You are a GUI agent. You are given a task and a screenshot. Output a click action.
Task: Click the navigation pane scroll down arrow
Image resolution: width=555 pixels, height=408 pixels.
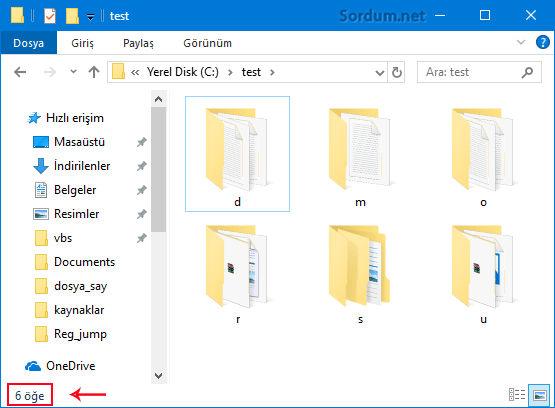click(159, 375)
